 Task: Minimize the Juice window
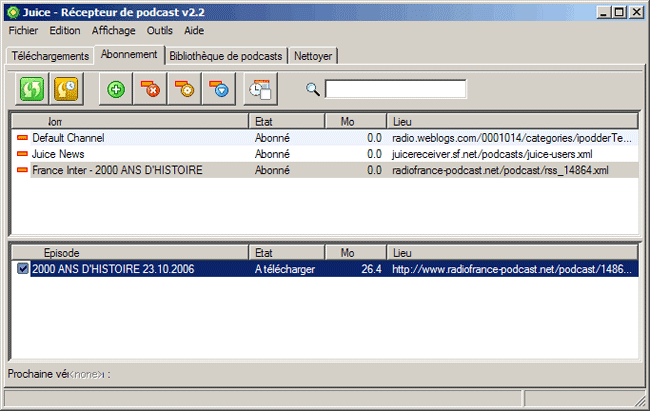[604, 12]
